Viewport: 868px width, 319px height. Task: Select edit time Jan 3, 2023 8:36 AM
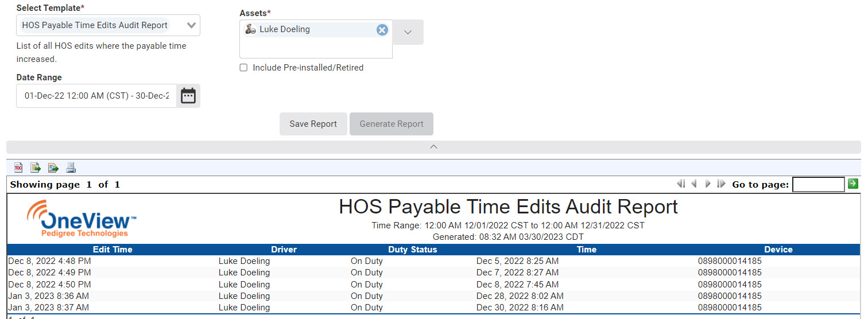[49, 296]
